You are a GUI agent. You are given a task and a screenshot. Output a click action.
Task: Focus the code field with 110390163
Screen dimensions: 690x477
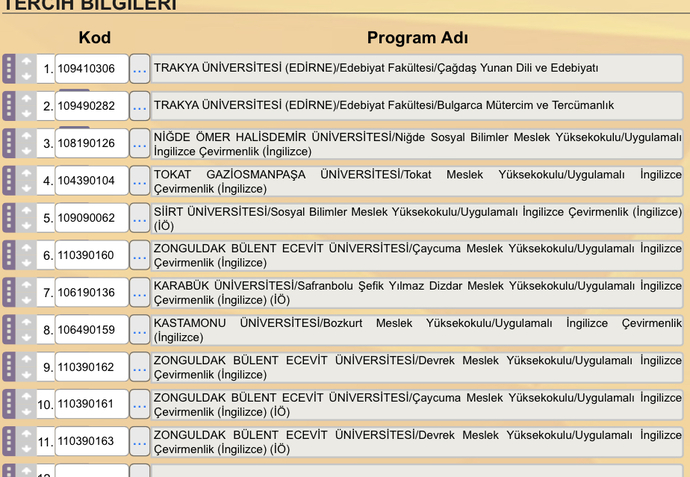tap(92, 441)
